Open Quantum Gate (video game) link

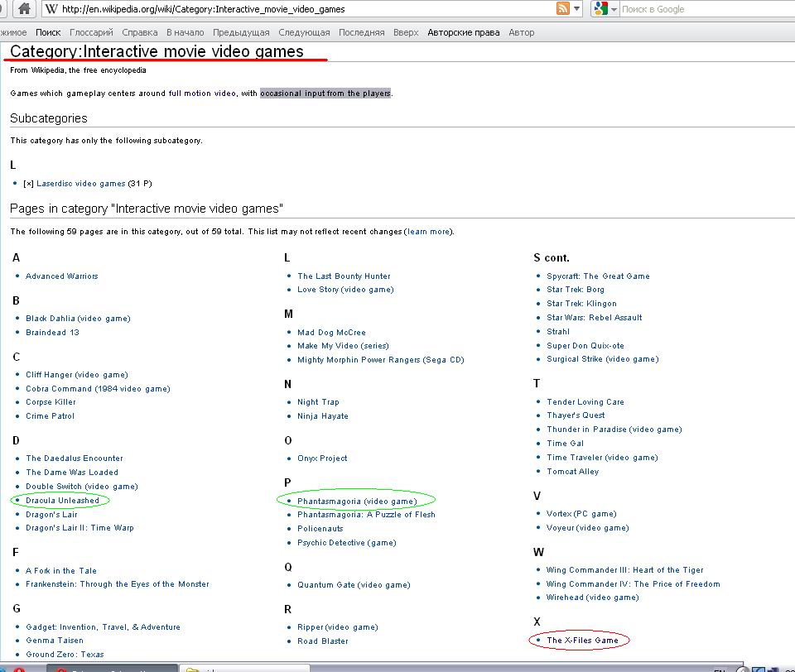pos(354,585)
